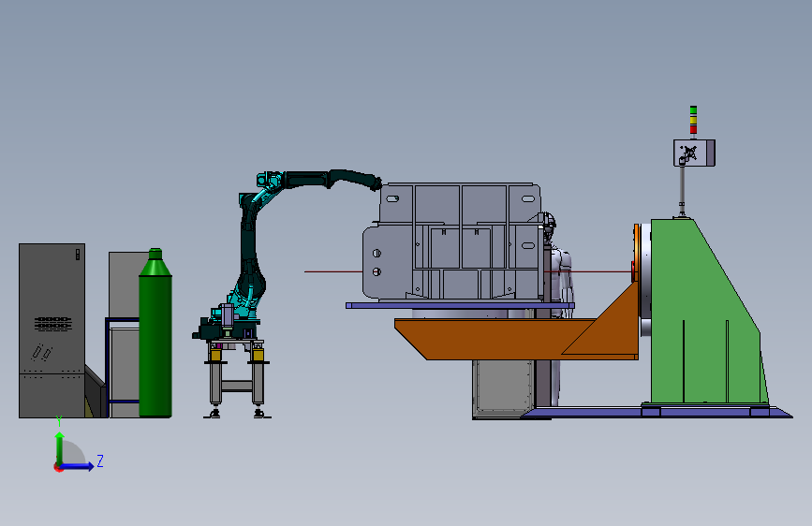
Task: Select the stack signal tower light
Action: point(693,120)
